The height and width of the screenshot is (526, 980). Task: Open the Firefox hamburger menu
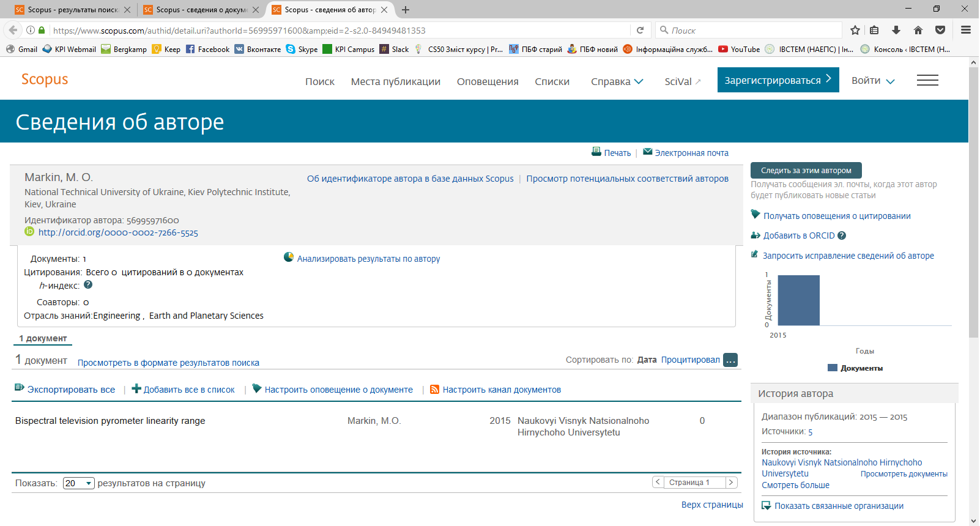tap(966, 30)
